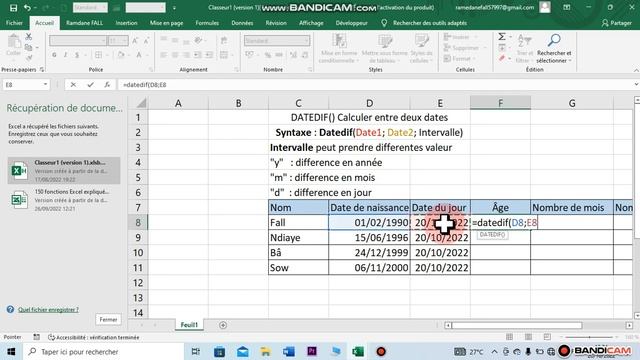Image resolution: width=640 pixels, height=360 pixels.
Task: Click the Styles de cellules icon
Action: point(421,41)
